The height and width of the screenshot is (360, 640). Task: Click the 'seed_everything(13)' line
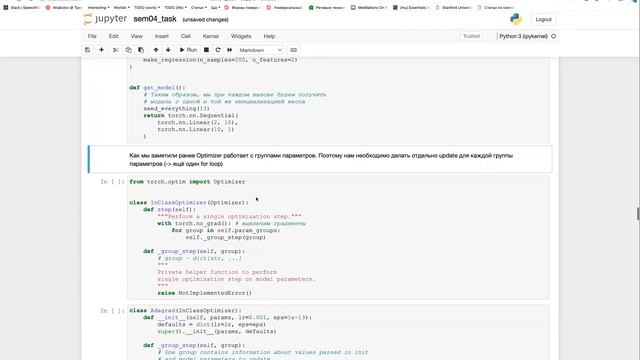(176, 109)
